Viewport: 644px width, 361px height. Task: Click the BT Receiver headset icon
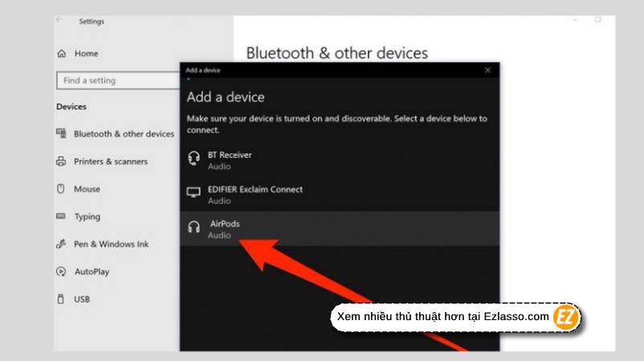(194, 158)
